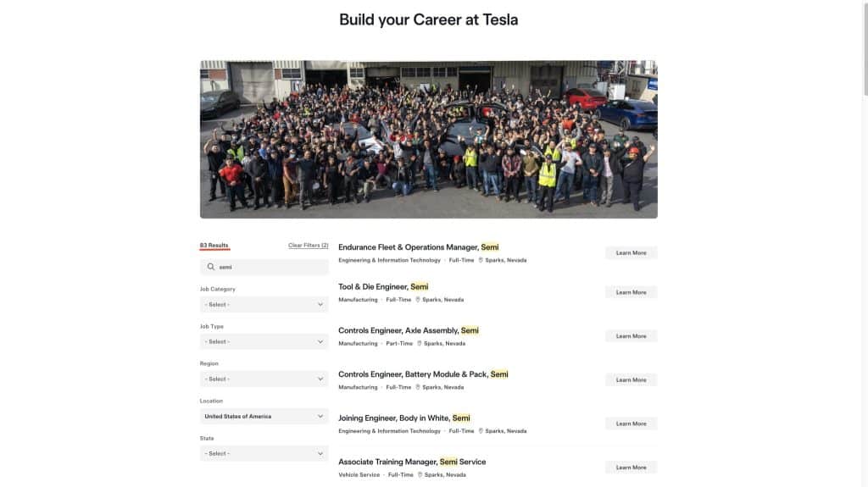Click the search magnifier icon
868x487 pixels.
pos(211,267)
